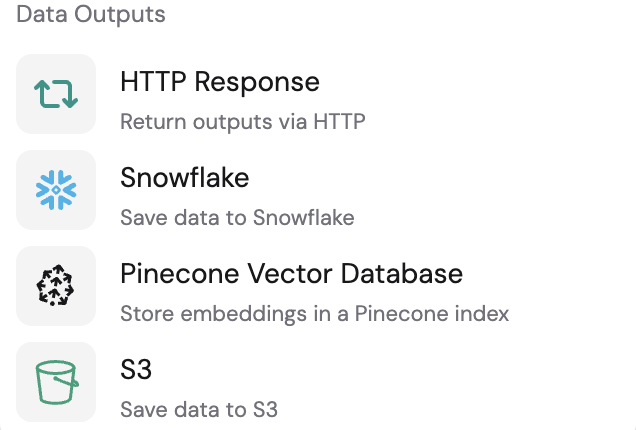The width and height of the screenshot is (636, 430).
Task: Add the Snowflake output node
Action: point(318,190)
